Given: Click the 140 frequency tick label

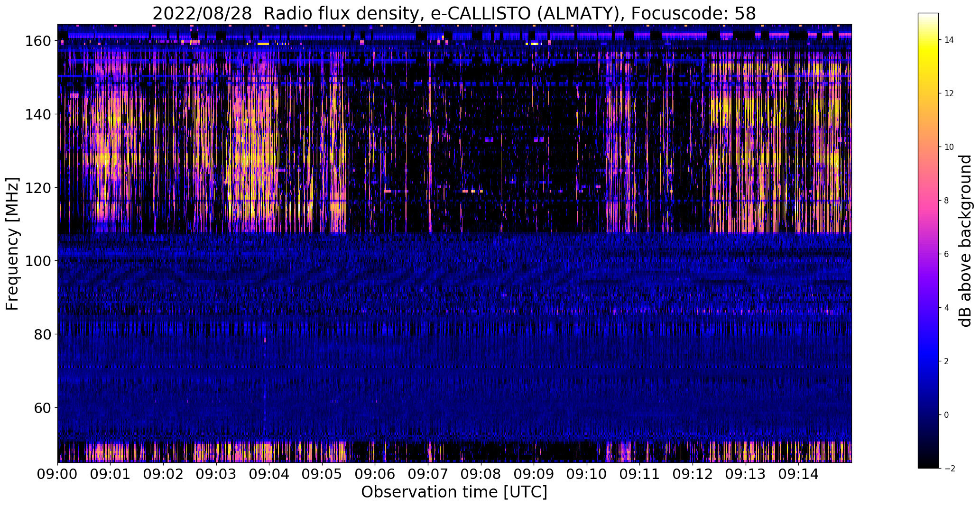Looking at the screenshot, I should pyautogui.click(x=38, y=114).
